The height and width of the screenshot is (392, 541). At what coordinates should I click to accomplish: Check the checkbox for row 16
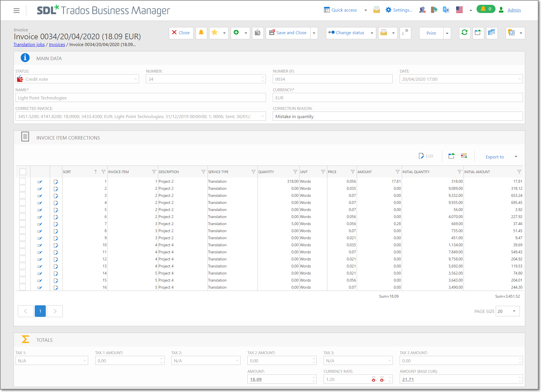(23, 287)
